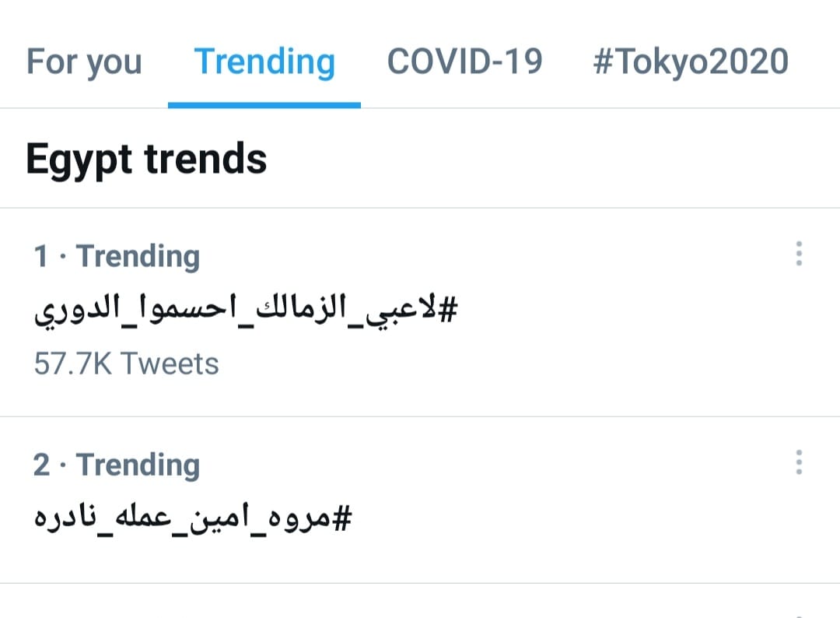Click the # symbol of the second hashtag

[x=341, y=517]
